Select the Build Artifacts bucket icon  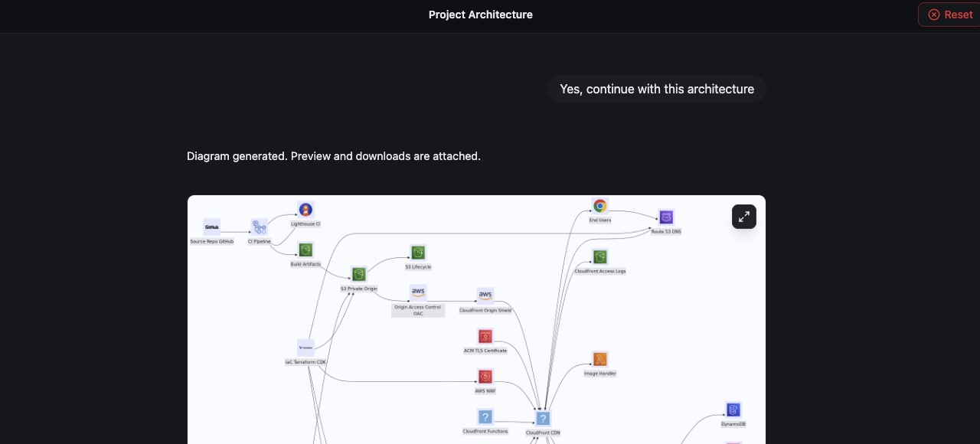coord(305,250)
